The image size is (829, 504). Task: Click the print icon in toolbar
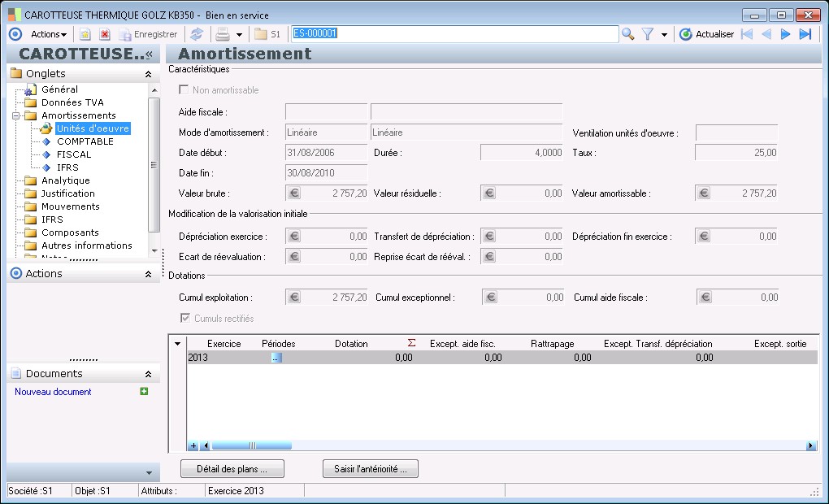click(222, 34)
